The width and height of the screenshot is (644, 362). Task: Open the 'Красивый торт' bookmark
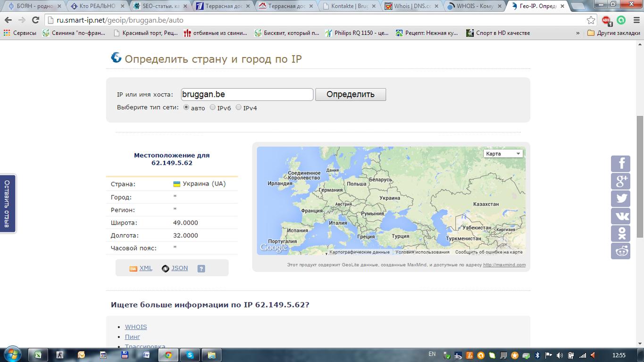pos(146,33)
